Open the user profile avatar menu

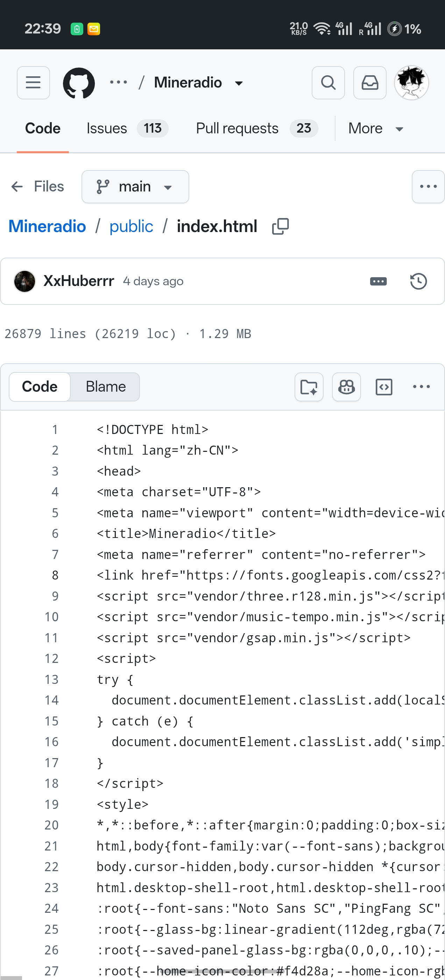pos(411,83)
